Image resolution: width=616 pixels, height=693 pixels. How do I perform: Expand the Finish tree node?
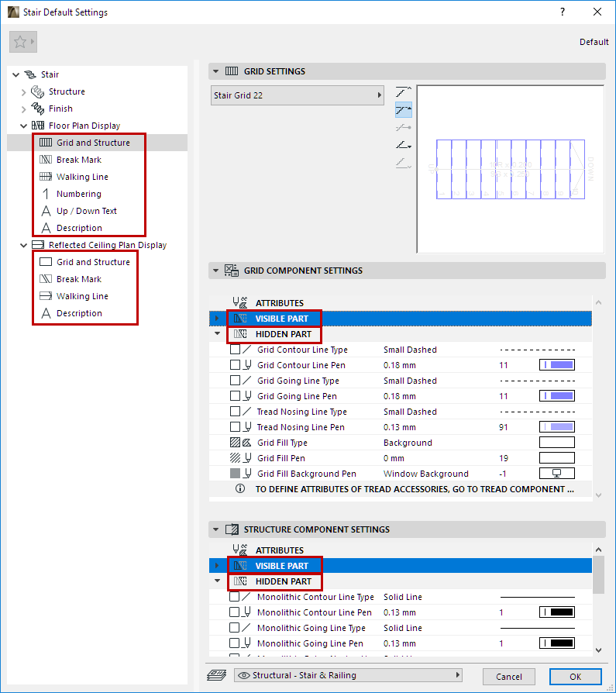click(x=24, y=109)
